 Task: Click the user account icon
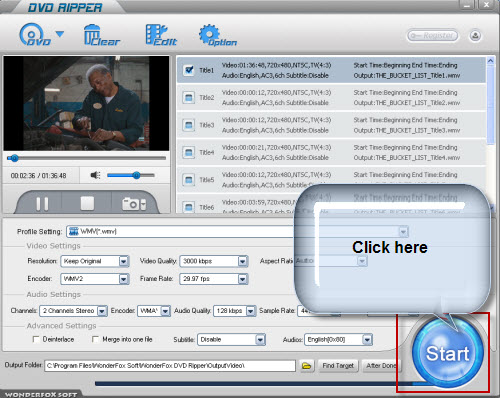coord(475,35)
